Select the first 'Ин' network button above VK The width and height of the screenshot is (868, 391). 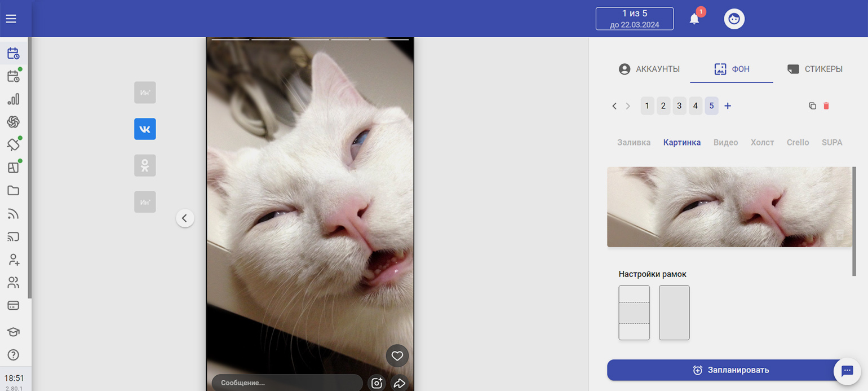coord(145,93)
